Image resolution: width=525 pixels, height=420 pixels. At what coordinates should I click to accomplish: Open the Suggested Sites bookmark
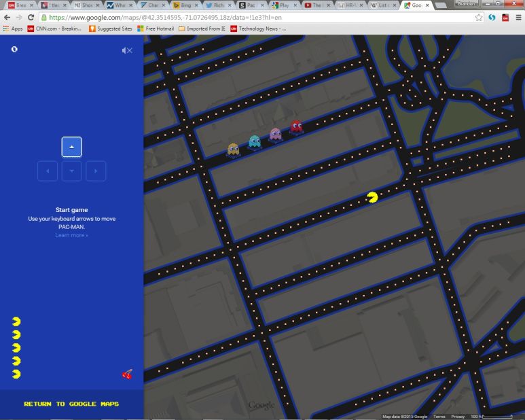click(111, 29)
